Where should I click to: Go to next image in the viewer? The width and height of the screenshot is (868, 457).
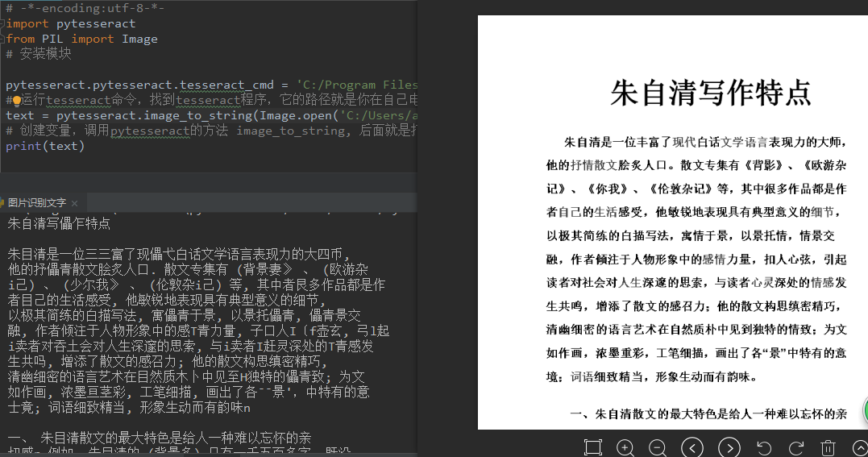[x=729, y=447]
